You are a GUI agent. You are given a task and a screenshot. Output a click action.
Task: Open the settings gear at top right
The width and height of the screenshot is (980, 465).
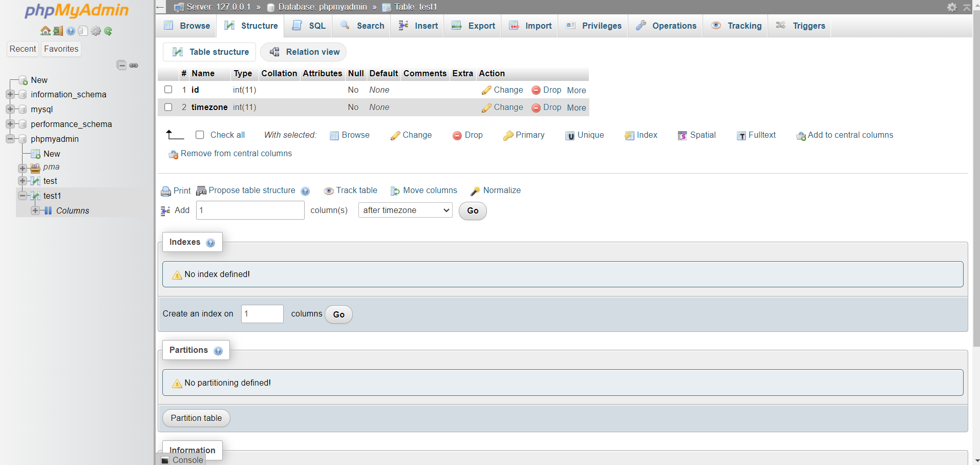(x=951, y=7)
